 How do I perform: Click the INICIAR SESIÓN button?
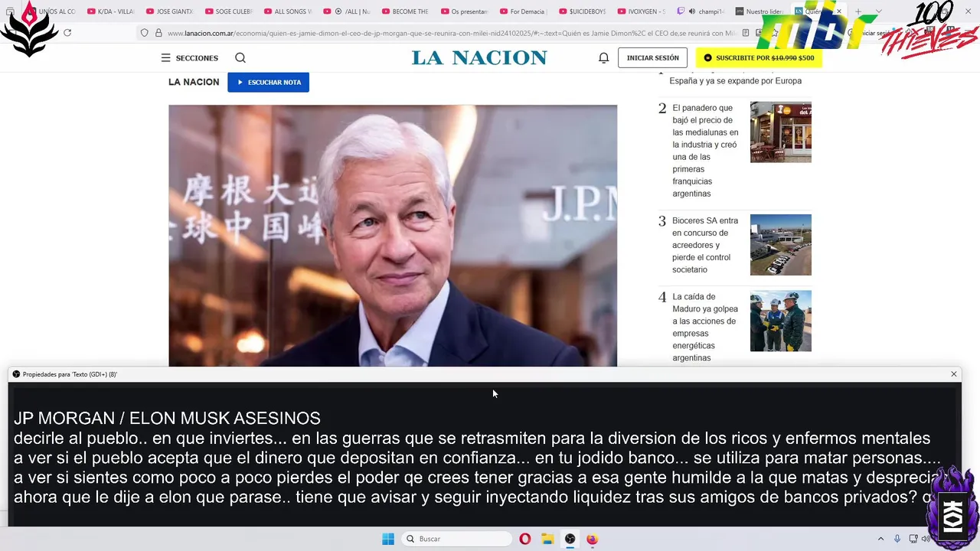click(x=652, y=58)
